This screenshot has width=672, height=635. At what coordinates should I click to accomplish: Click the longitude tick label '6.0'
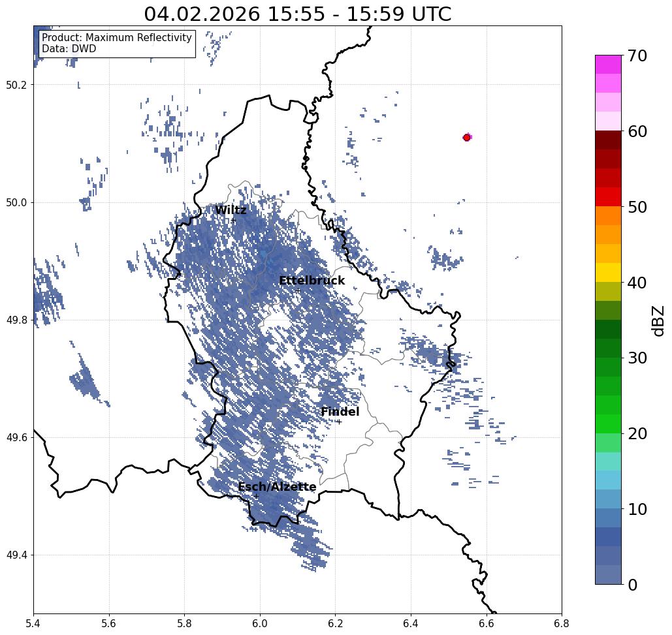pyautogui.click(x=260, y=623)
